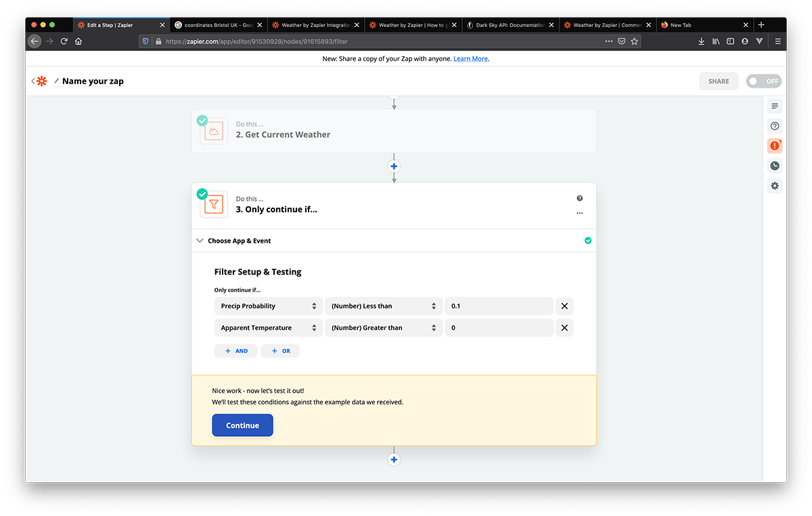
Task: Open the alerts warning icon in sidebar
Action: pos(775,145)
